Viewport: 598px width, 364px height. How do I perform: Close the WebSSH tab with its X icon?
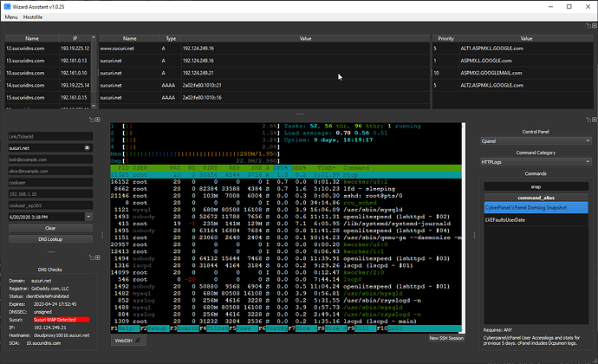138,341
